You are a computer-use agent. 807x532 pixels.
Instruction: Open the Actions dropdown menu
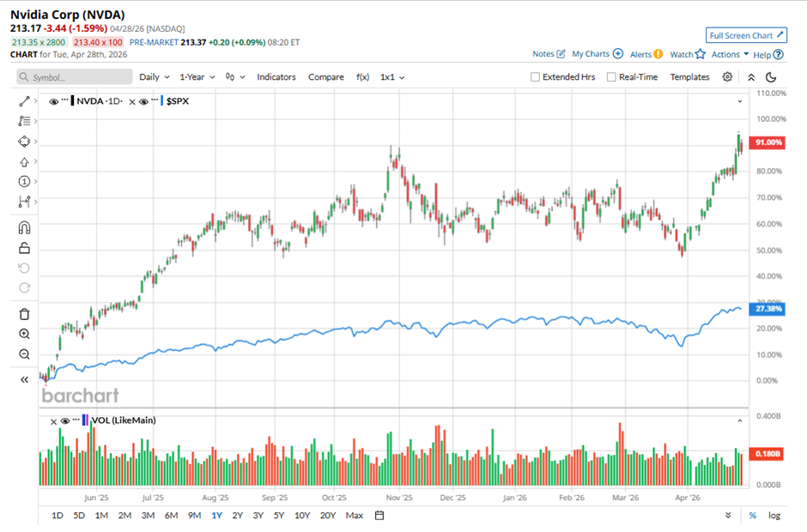coord(730,54)
